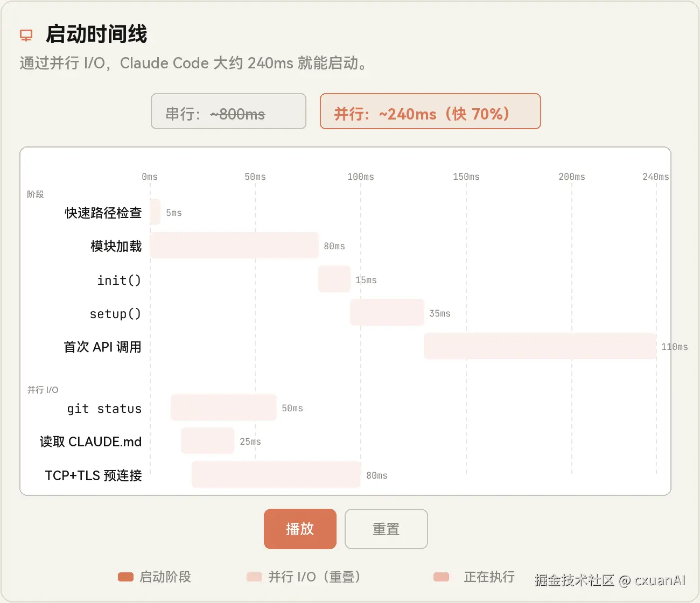Click the 读取 CLAUDE.md row label
This screenshot has height=603, width=700.
click(x=90, y=442)
